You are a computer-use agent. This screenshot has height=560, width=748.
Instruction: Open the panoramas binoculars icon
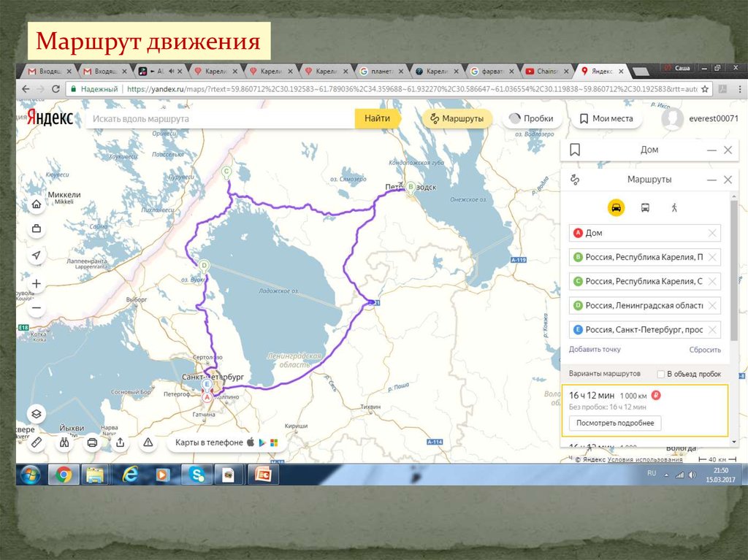(x=64, y=442)
